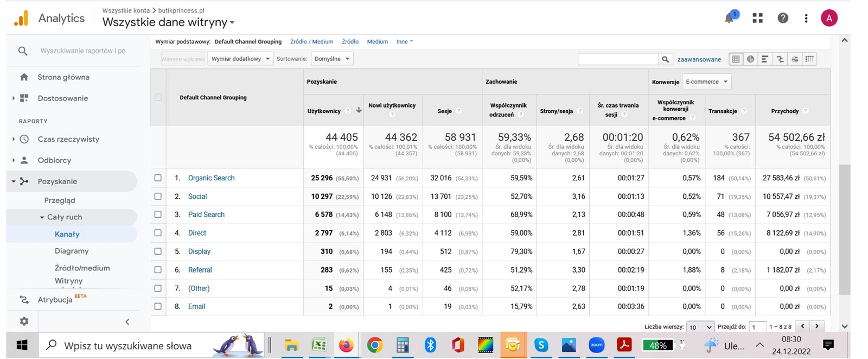Click the help question mark icon
Image resolution: width=868 pixels, height=359 pixels.
point(782,18)
